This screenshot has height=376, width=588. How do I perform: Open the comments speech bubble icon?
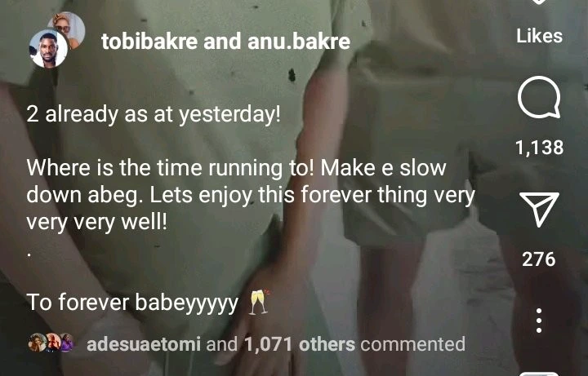[x=539, y=97]
